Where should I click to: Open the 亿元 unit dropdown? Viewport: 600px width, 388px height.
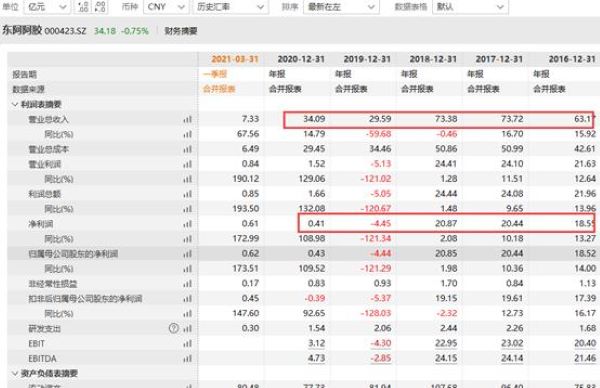(47, 7)
